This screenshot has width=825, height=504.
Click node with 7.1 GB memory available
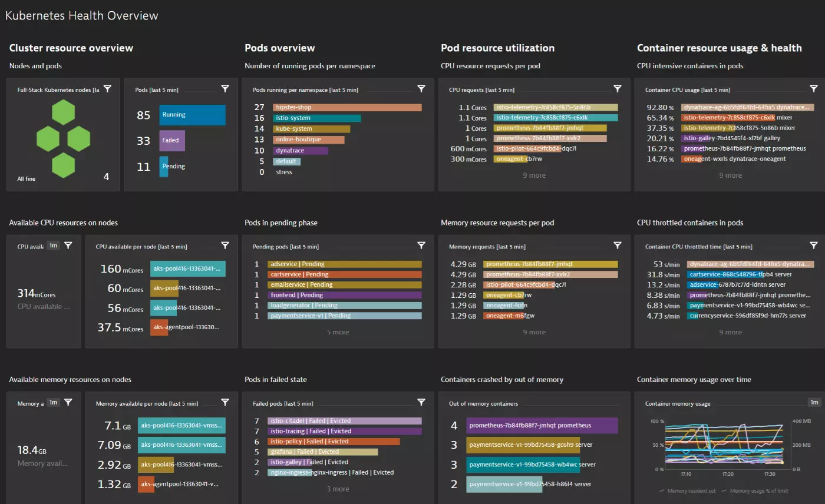click(x=181, y=426)
